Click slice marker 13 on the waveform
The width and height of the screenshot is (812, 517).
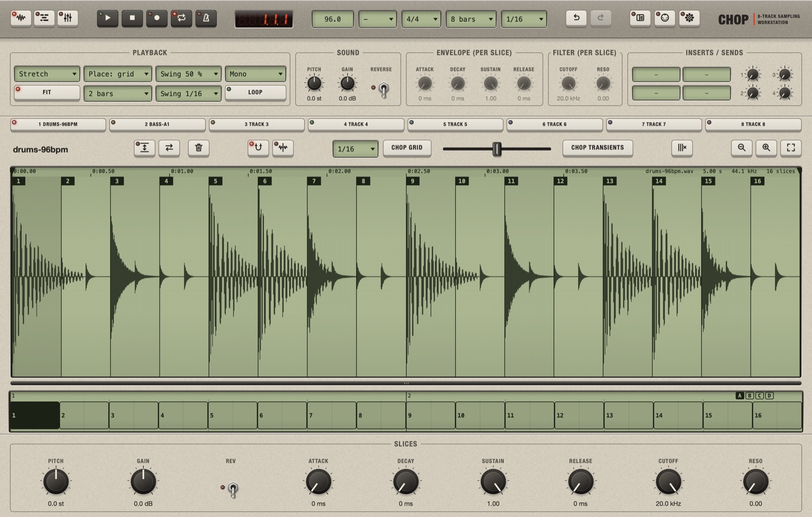click(x=610, y=181)
